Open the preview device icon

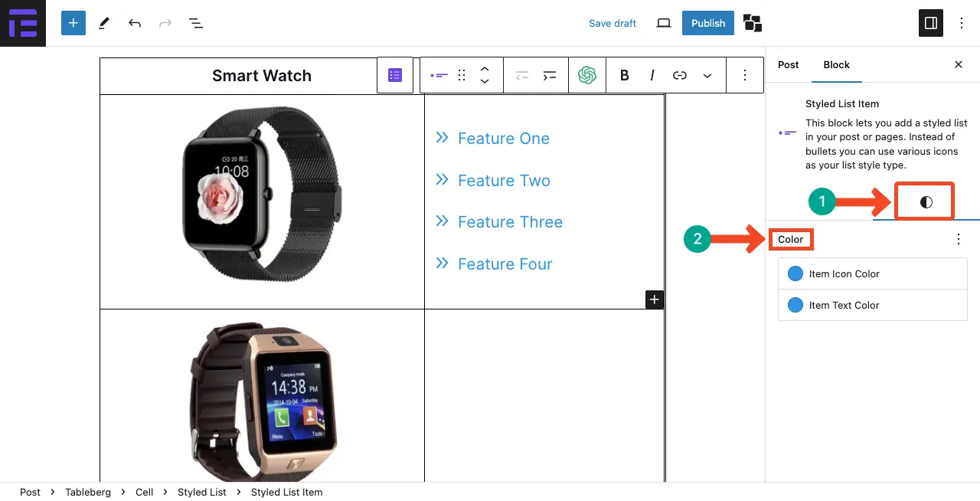click(x=664, y=23)
